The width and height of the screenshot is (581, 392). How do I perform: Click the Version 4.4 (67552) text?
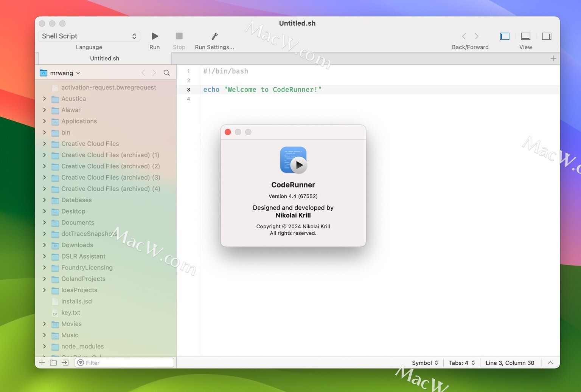[293, 196]
